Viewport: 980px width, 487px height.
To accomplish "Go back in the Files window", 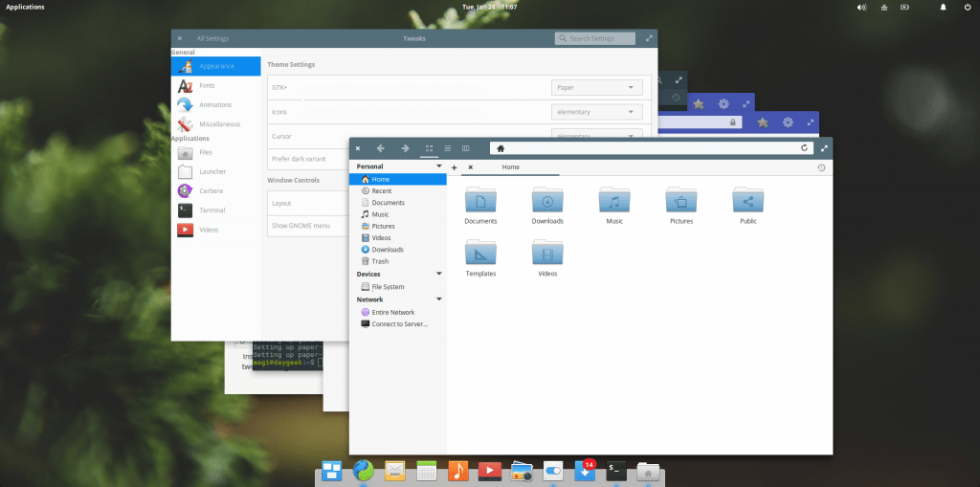I will (x=381, y=148).
